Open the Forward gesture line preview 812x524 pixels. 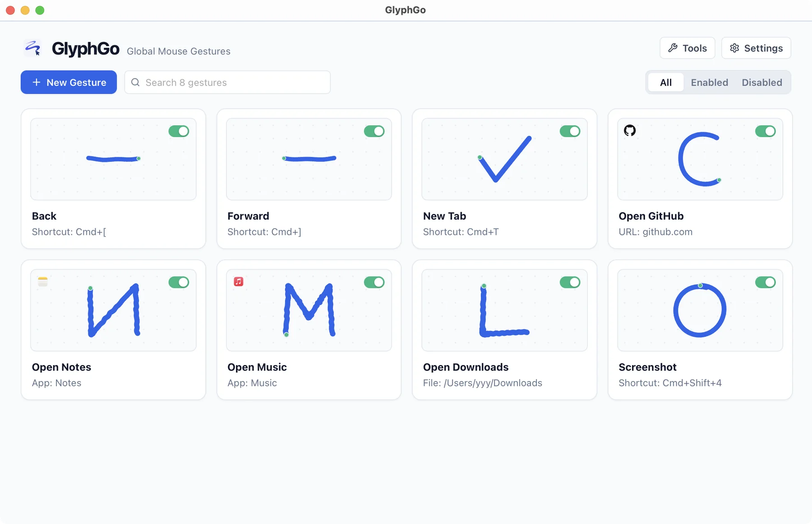[x=309, y=159]
